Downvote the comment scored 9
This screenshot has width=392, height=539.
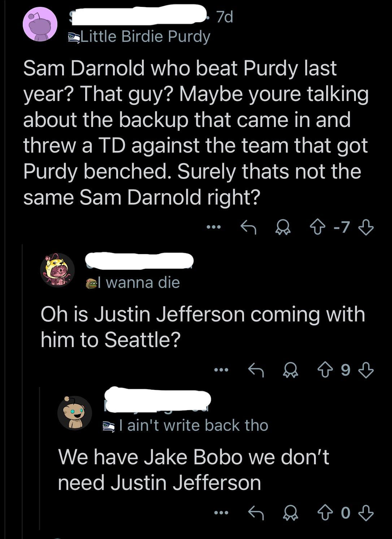(366, 370)
